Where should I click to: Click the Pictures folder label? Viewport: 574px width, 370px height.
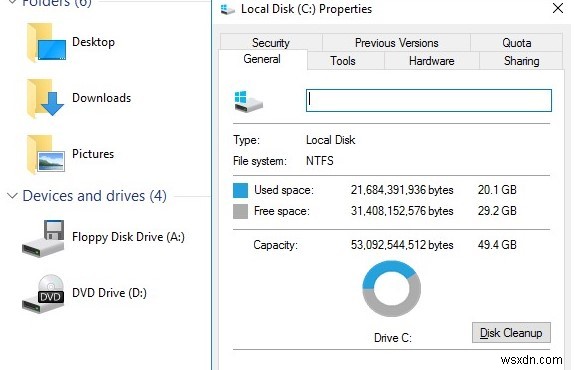tap(93, 154)
